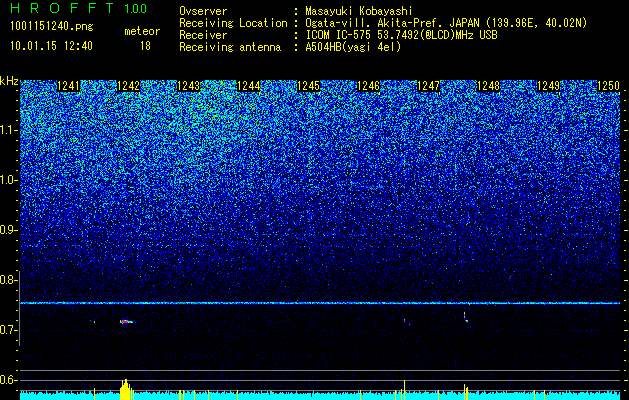The width and height of the screenshot is (629, 400).
Task: Click the 1241 time marker
Action: (x=69, y=86)
